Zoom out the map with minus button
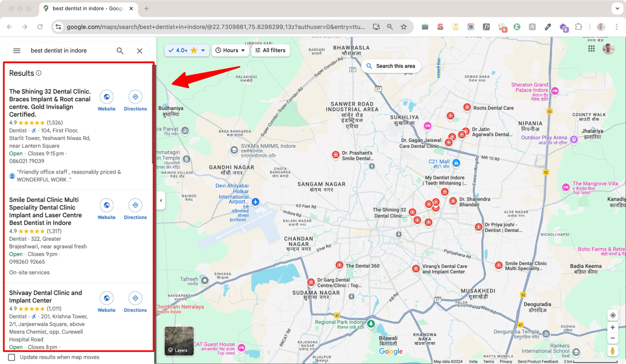 coord(613,338)
